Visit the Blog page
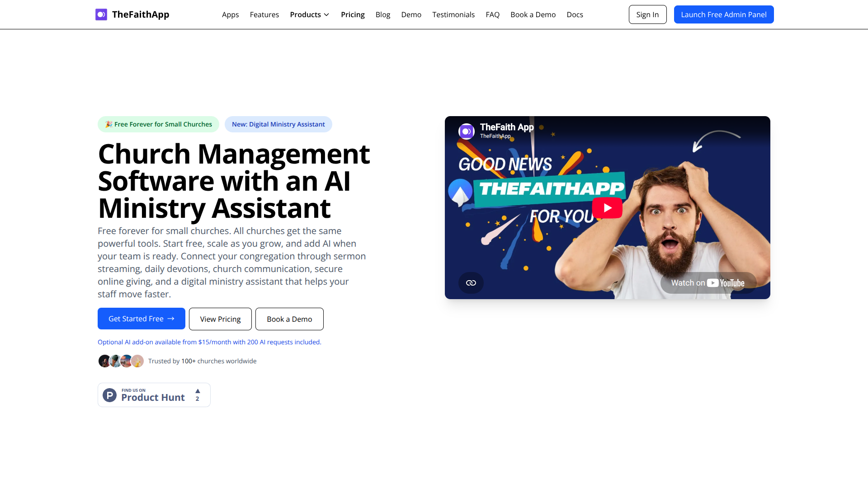The width and height of the screenshot is (868, 488). pyautogui.click(x=383, y=14)
